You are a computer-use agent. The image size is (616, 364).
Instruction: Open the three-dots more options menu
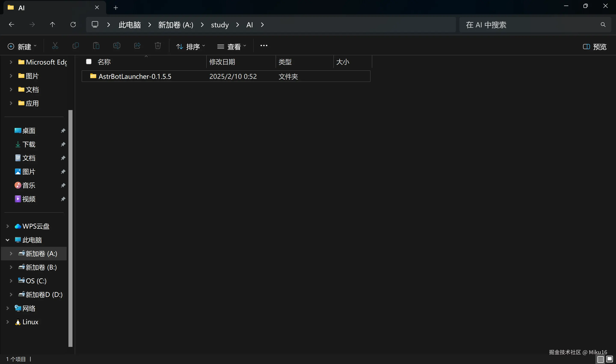point(264,46)
